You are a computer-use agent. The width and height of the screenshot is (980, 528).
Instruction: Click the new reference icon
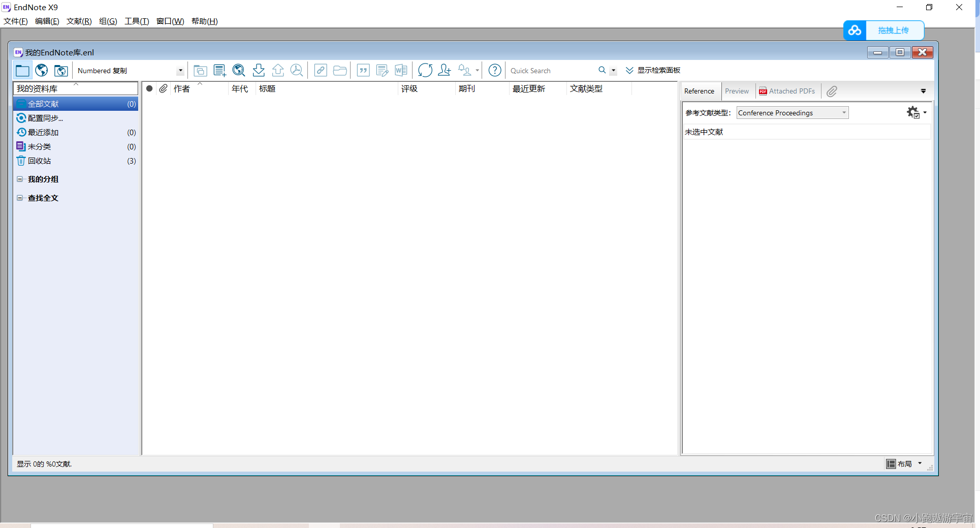pyautogui.click(x=219, y=71)
